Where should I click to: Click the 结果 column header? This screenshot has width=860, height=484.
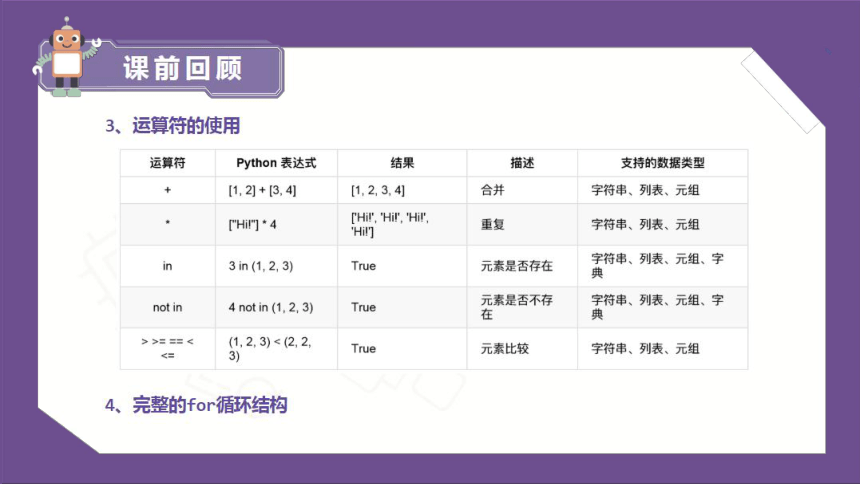point(402,163)
